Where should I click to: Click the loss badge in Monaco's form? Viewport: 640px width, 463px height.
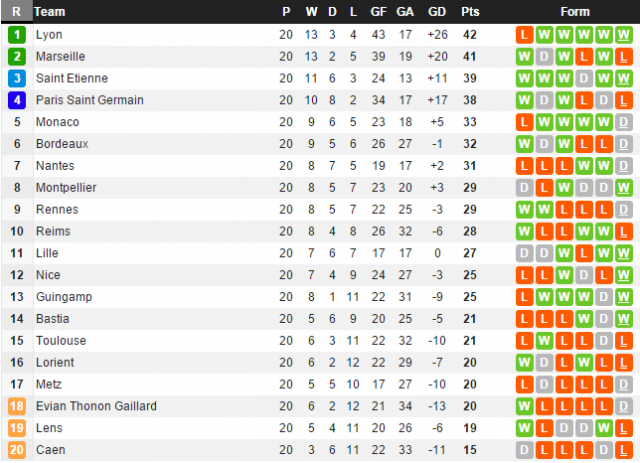(x=524, y=122)
